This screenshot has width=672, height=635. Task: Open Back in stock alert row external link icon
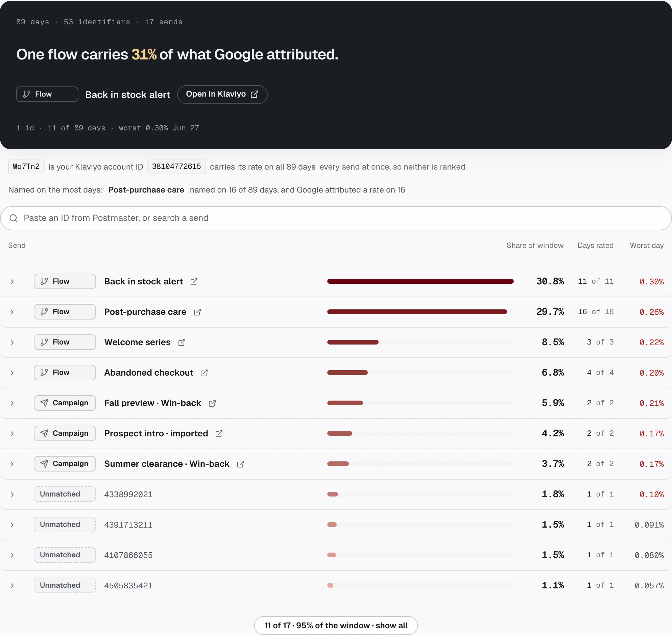(194, 282)
